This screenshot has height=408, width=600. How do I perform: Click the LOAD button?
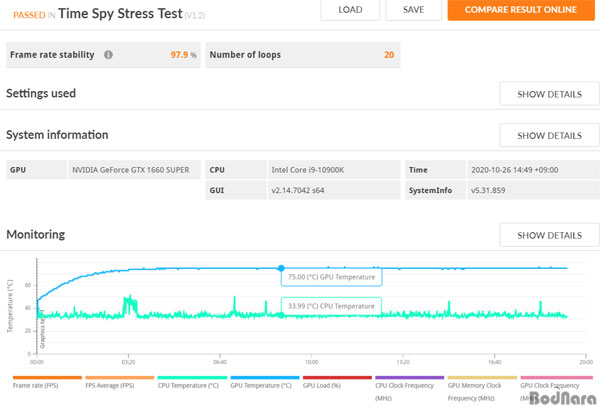pyautogui.click(x=350, y=10)
